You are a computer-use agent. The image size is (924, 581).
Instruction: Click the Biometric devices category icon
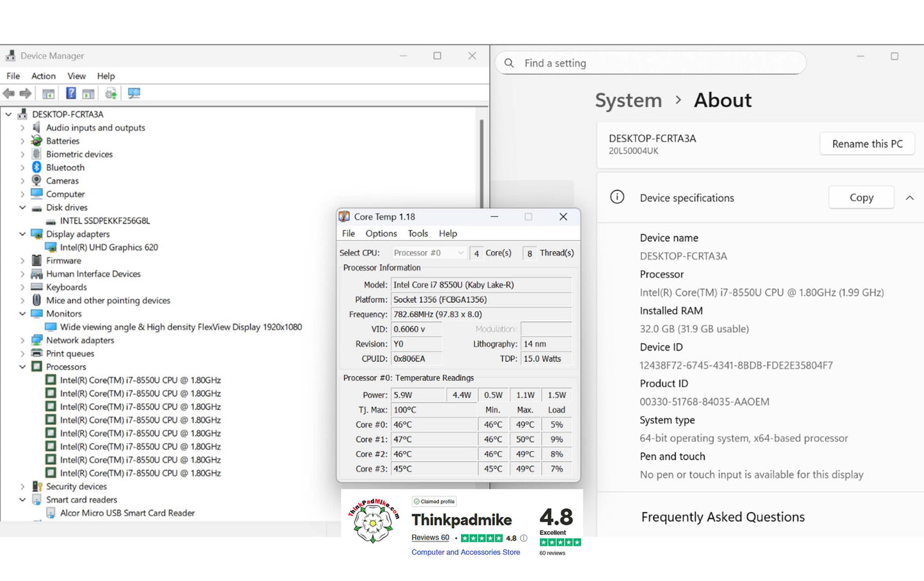click(36, 154)
